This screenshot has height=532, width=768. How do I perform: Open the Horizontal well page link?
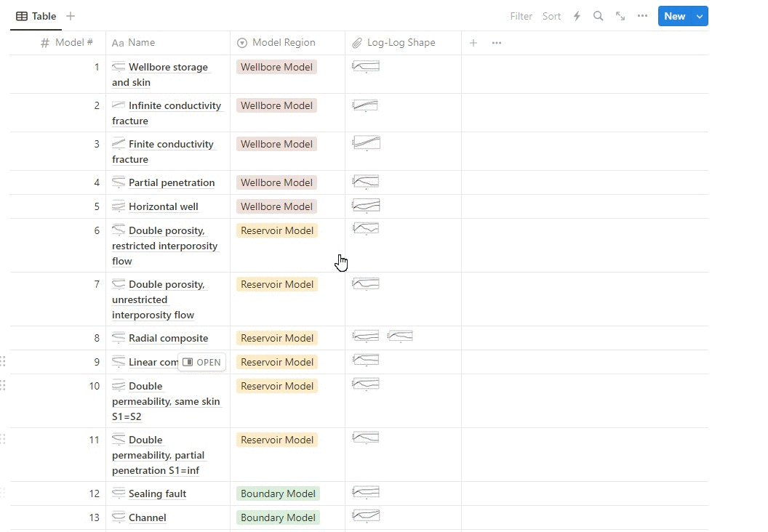point(163,206)
